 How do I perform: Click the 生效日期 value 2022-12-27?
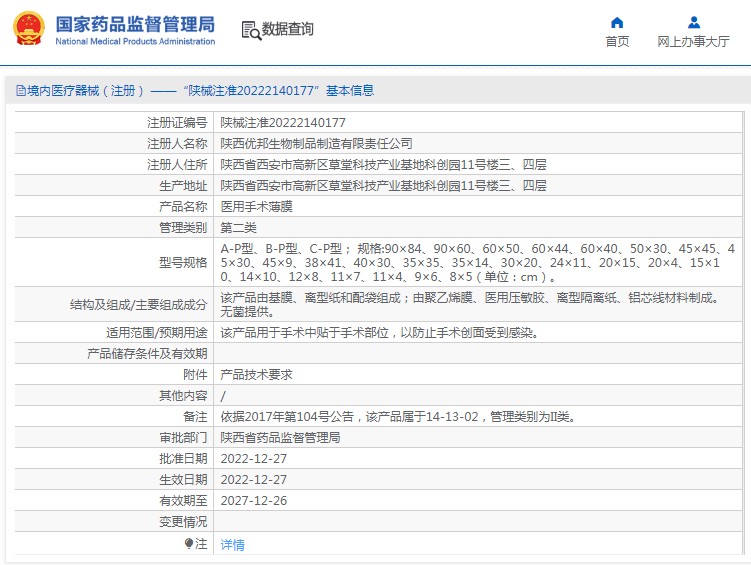(253, 480)
